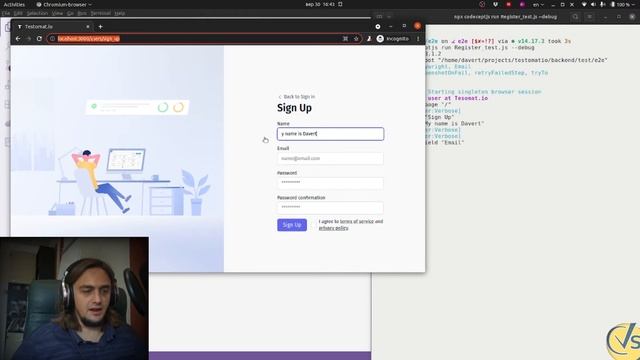The image size is (640, 360).
Task: Click the microphone icon in top bar
Action: [602, 4]
